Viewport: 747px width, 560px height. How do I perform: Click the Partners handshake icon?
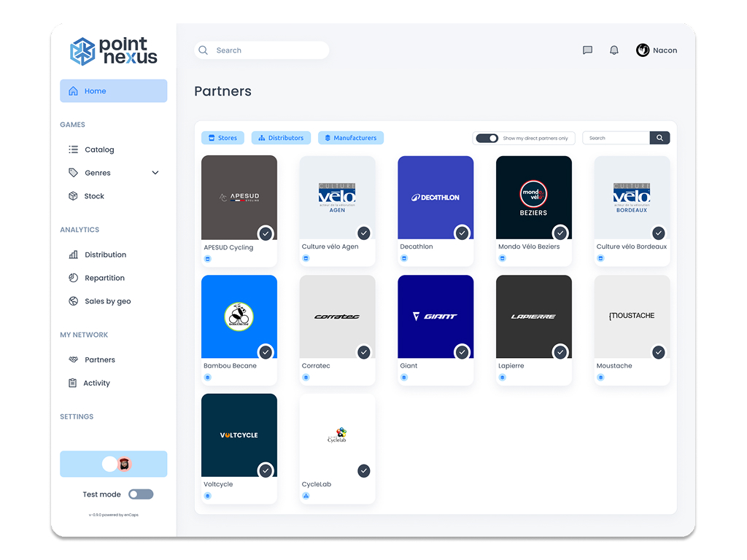pos(73,359)
